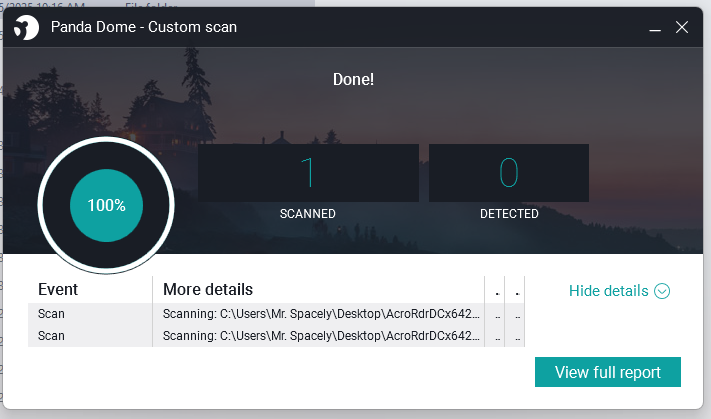The image size is (711, 419).
Task: Close the Panda Dome scan window
Action: click(x=682, y=27)
